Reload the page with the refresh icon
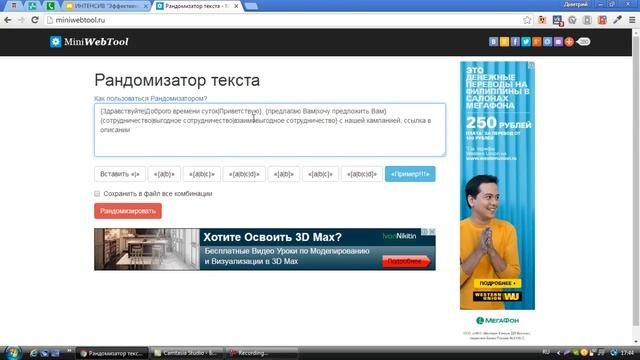Screen dimensions: 640x360 coord(35,20)
